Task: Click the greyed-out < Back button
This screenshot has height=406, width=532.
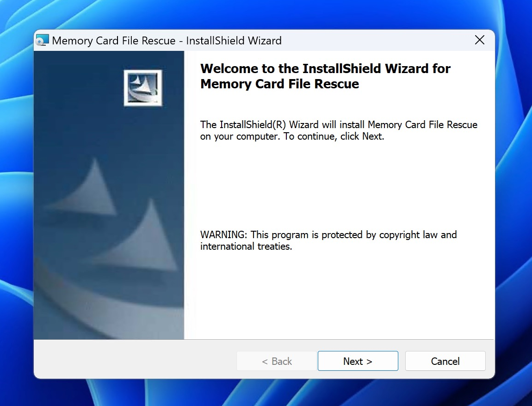Action: point(277,361)
